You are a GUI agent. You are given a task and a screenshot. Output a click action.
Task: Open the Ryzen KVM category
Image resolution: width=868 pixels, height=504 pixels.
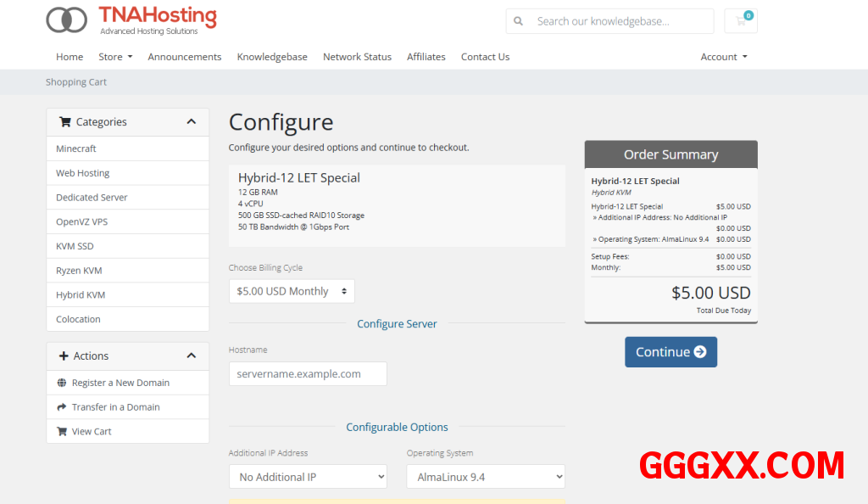coord(79,271)
